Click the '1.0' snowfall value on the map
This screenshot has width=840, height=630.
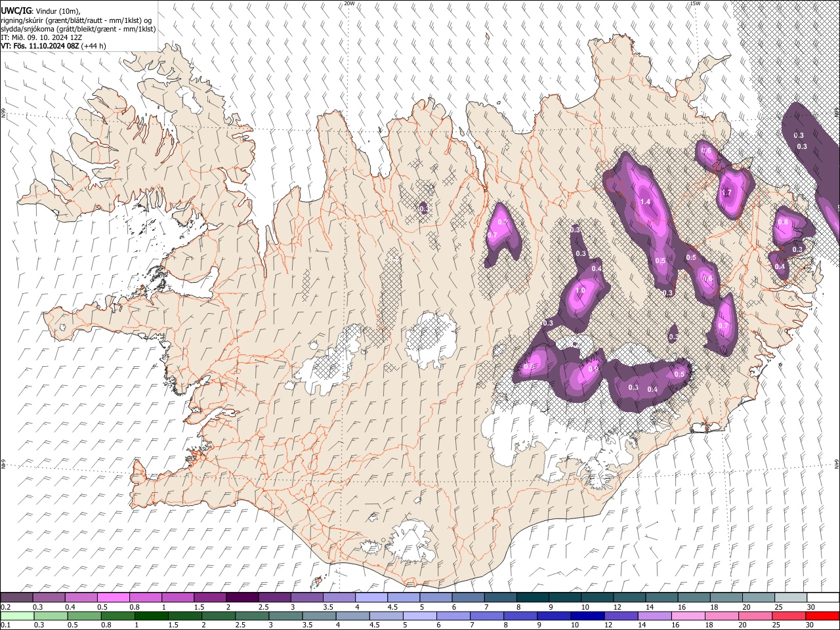pos(580,291)
